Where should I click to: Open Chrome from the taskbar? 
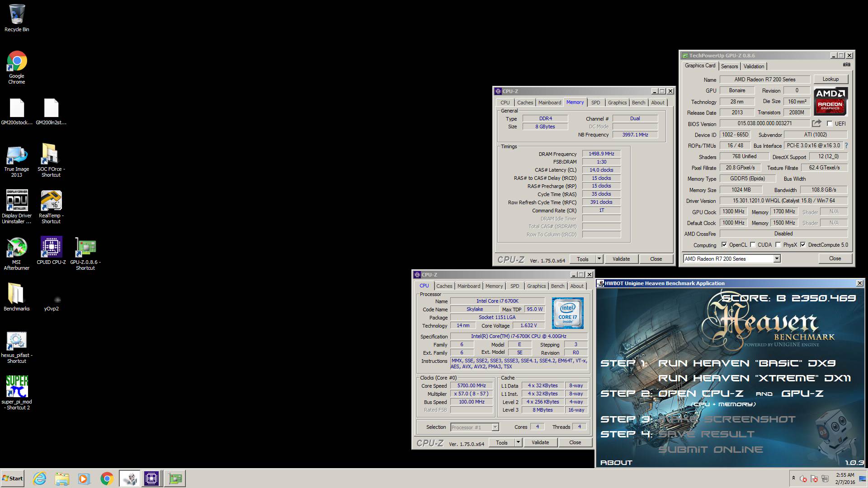pyautogui.click(x=107, y=479)
